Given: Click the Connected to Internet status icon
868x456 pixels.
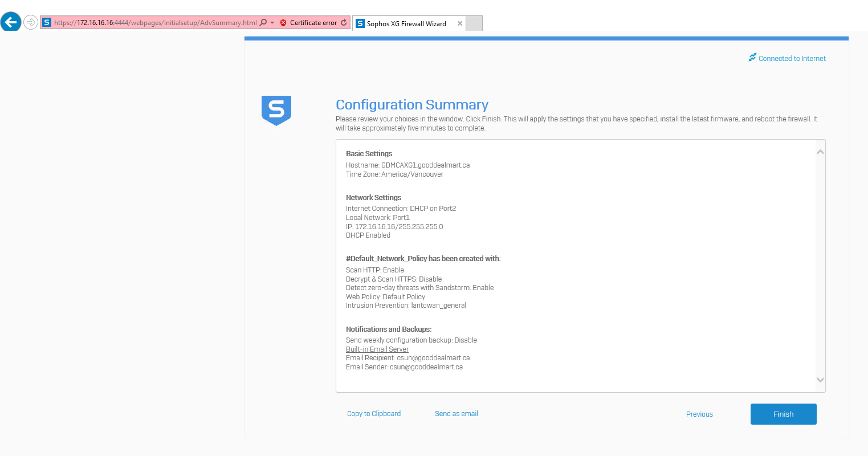Looking at the screenshot, I should (x=752, y=58).
